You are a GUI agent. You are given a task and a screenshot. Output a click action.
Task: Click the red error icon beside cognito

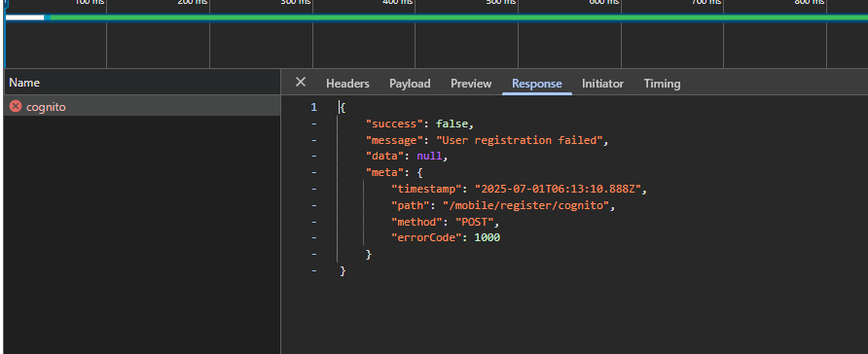(x=16, y=106)
